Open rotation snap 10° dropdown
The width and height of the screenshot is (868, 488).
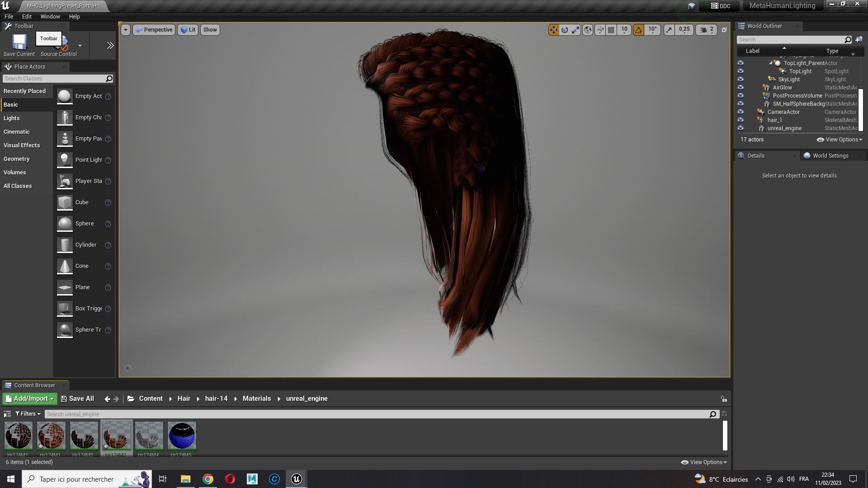pos(652,30)
